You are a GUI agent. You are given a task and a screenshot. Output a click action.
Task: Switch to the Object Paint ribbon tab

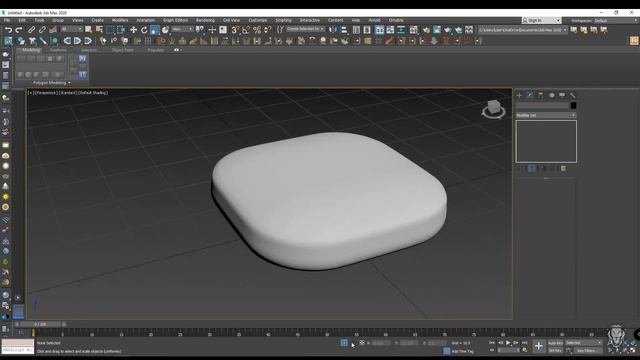point(122,50)
